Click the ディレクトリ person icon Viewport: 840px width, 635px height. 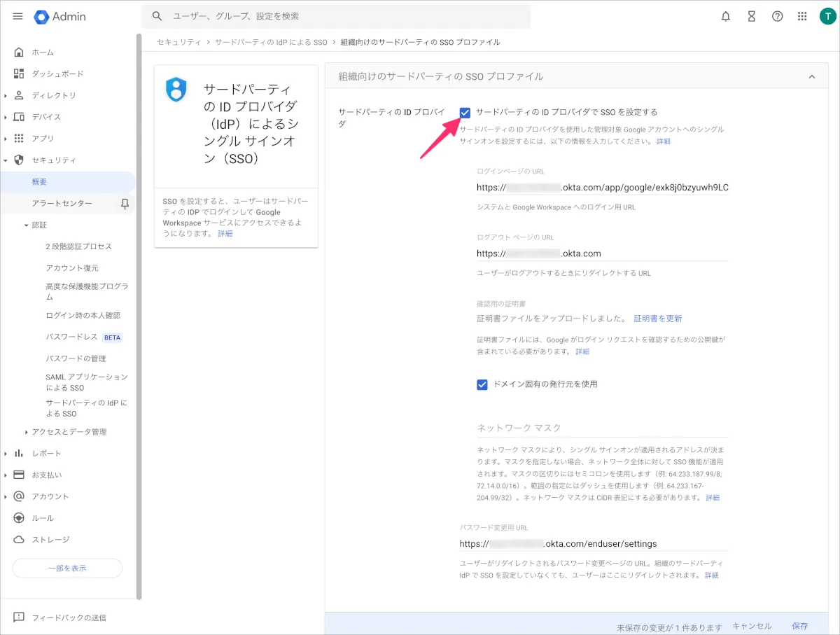coord(19,95)
